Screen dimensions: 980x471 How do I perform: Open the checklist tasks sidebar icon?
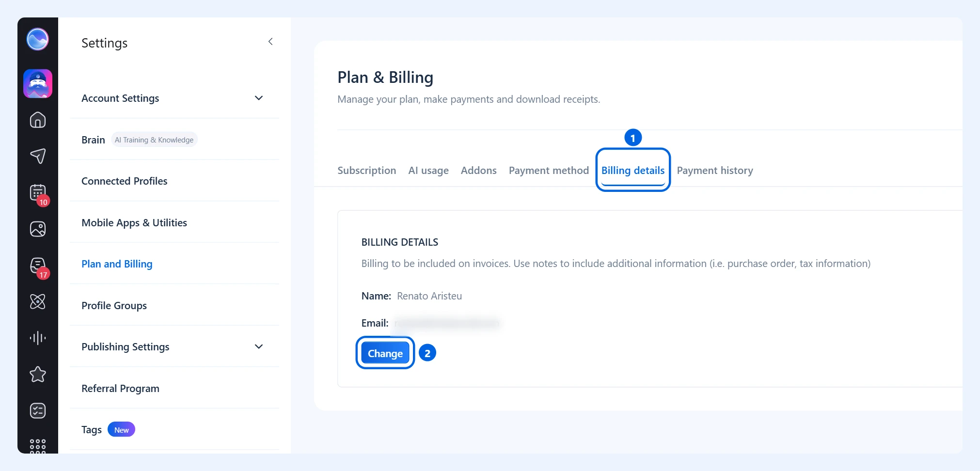(38, 410)
